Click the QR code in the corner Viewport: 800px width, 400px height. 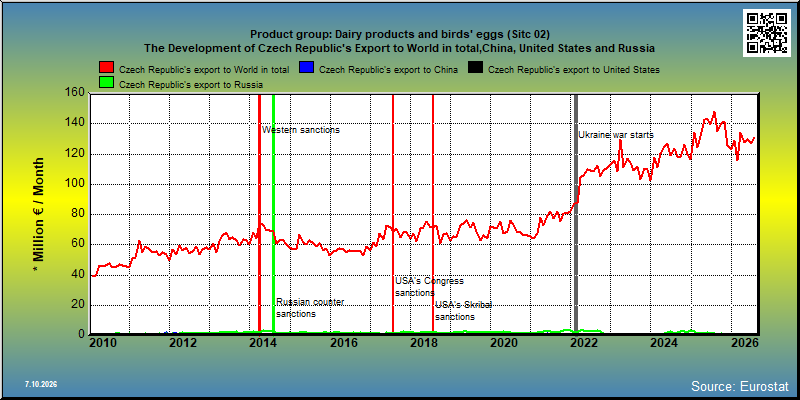(768, 33)
